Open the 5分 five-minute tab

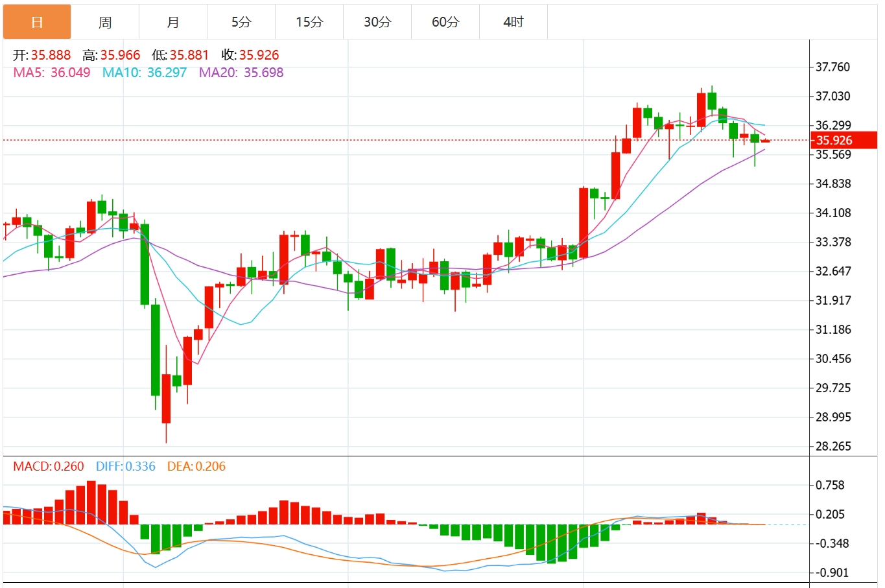point(241,22)
